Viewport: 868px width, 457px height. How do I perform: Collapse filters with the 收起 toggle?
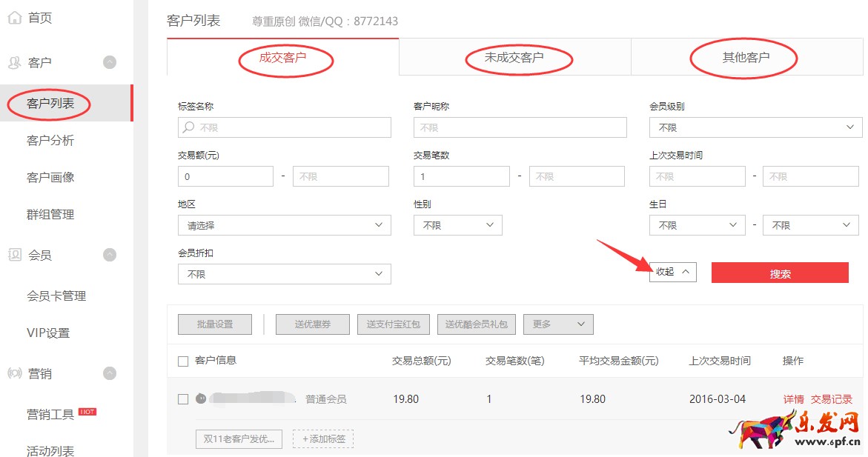672,272
